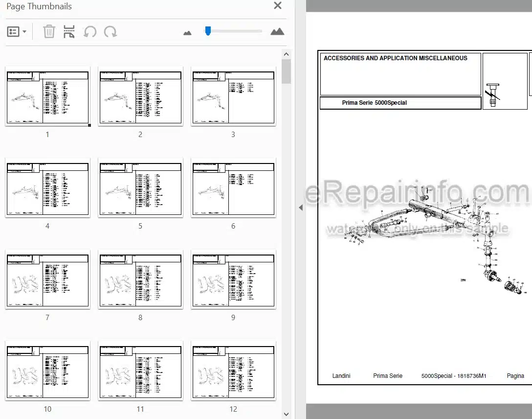Open the thumbnail options menu
Viewport: 532px width, 419px height.
(17, 32)
